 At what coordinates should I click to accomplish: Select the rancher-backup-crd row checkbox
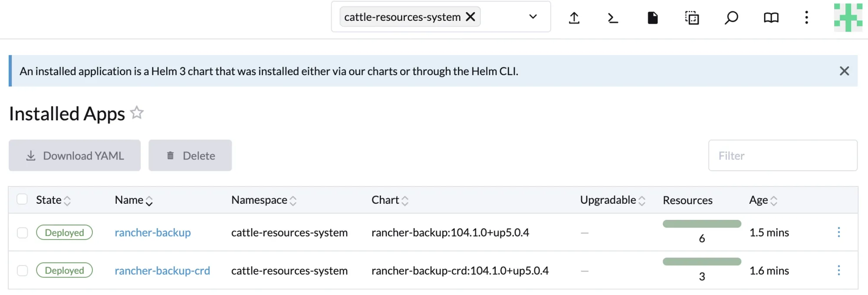tap(23, 271)
